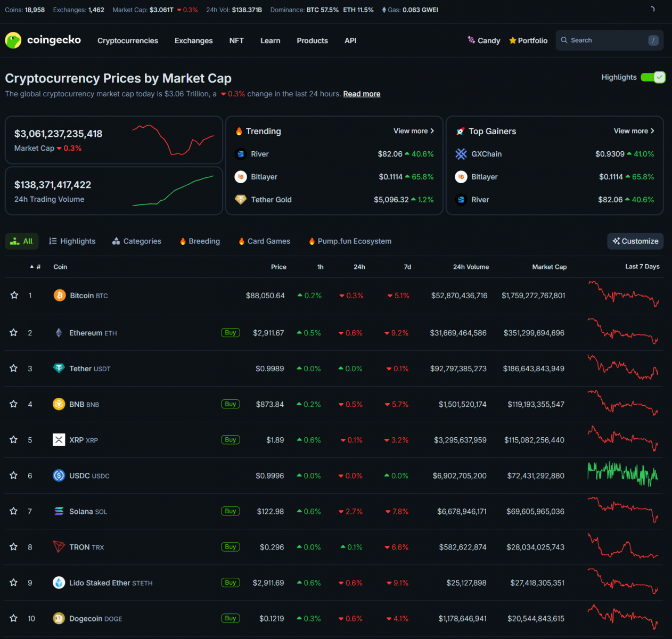This screenshot has width=672, height=639.
Task: Star Bitcoin to add to favorites
Action: pyautogui.click(x=14, y=296)
